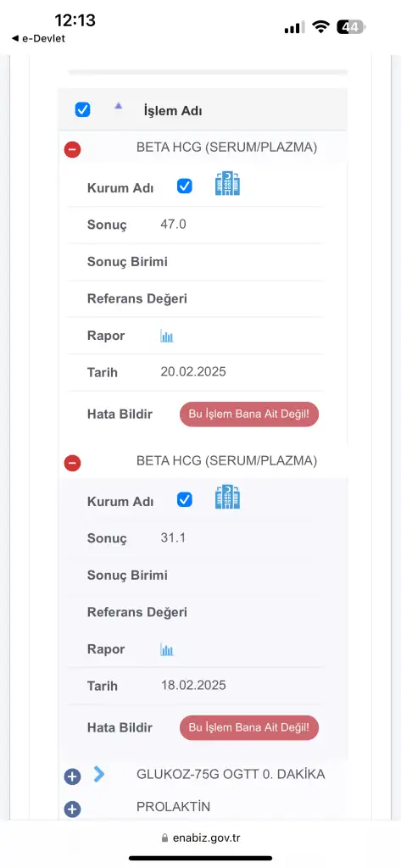Click hospital icon in the 31.1 result

227,497
